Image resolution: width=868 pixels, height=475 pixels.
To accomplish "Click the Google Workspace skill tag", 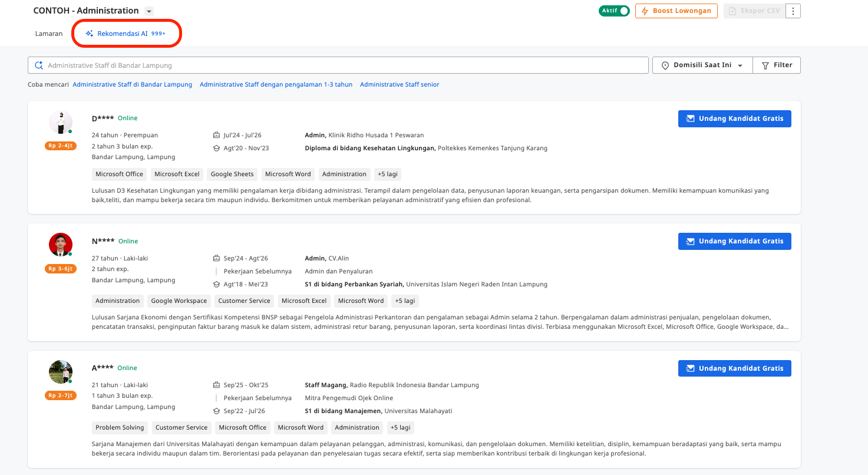I will tap(179, 301).
